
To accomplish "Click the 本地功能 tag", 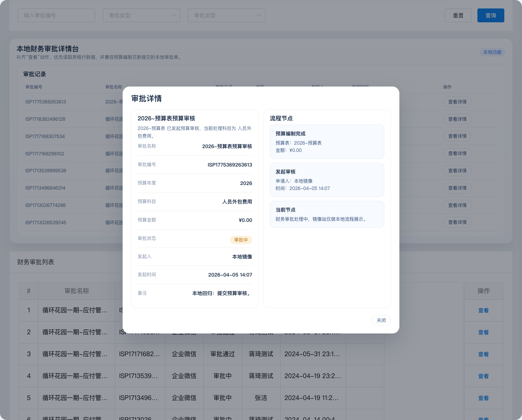I will pos(492,52).
